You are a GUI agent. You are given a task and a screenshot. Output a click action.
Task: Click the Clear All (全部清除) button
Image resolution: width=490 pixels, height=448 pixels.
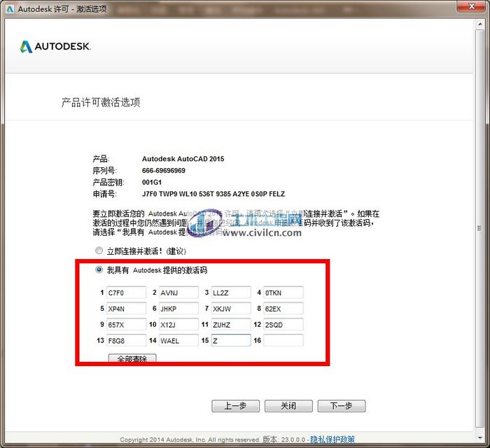[x=132, y=358]
